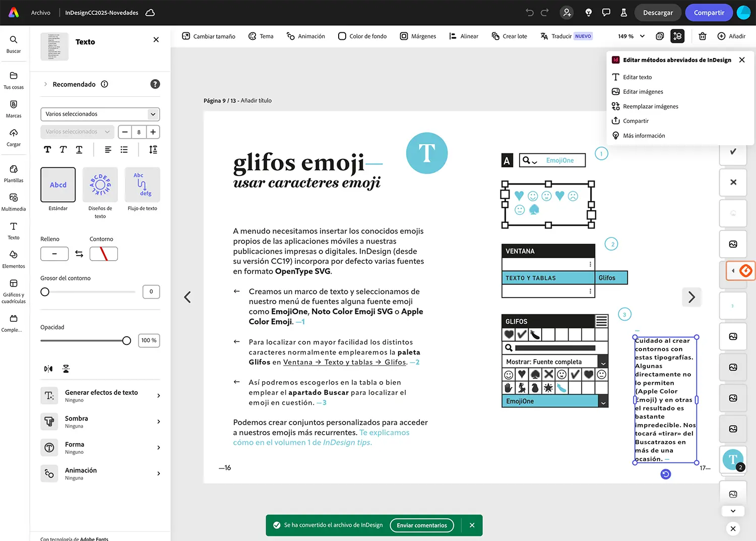The width and height of the screenshot is (756, 541).
Task: Toggle bold text formatting
Action: coord(47,150)
